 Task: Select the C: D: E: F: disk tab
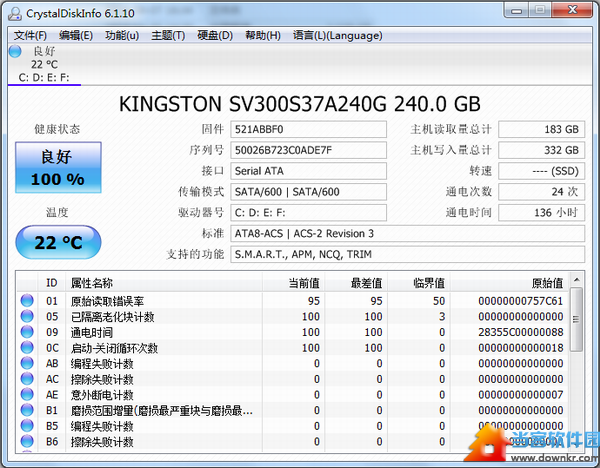click(44, 64)
